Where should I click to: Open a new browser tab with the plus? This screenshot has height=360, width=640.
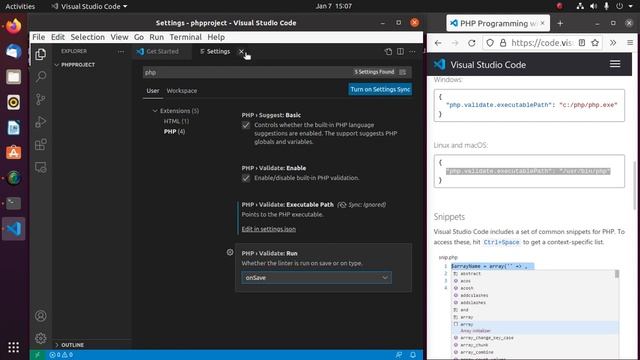coord(560,24)
